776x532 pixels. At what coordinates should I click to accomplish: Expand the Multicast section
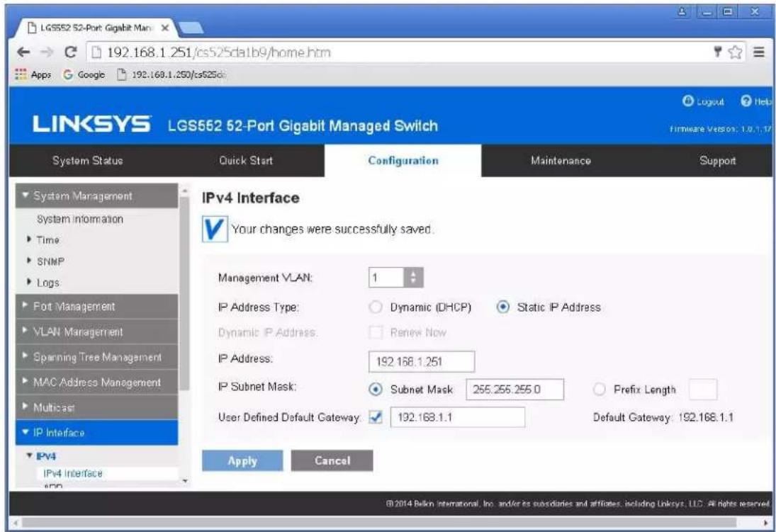tap(96, 407)
